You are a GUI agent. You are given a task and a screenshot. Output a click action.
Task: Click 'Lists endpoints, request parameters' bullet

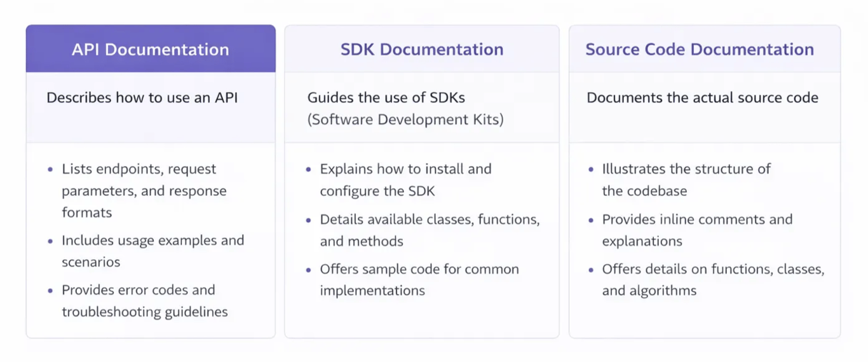pos(144,191)
